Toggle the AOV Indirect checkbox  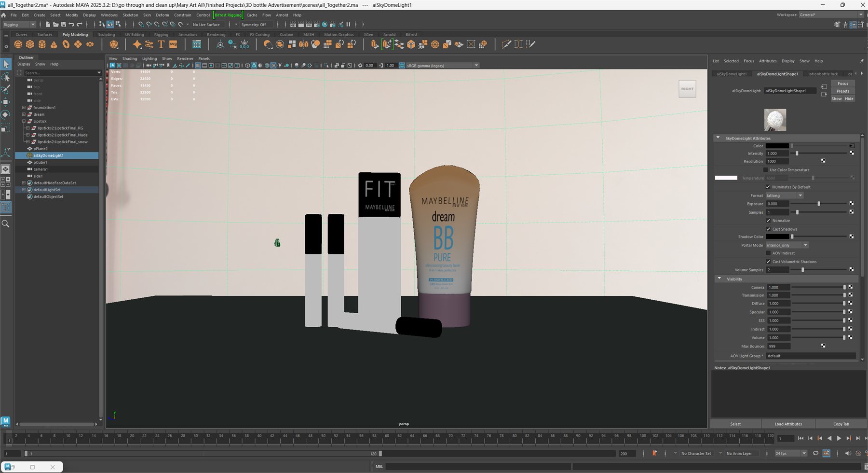pos(768,253)
